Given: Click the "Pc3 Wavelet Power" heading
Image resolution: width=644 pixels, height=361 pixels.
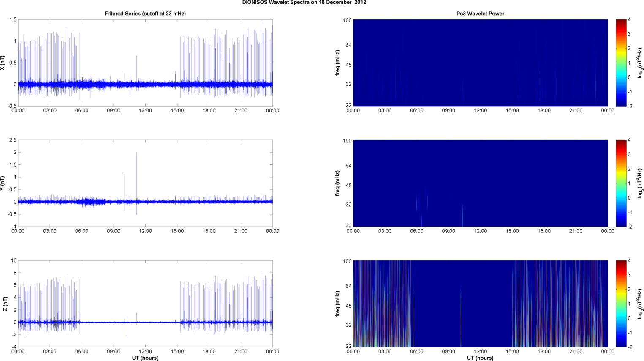Looking at the screenshot, I should [480, 14].
